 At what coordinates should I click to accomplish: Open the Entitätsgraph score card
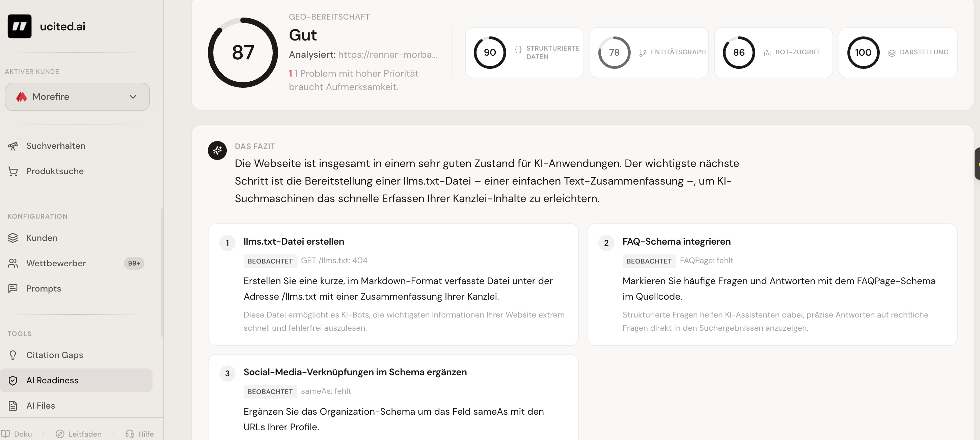point(649,53)
